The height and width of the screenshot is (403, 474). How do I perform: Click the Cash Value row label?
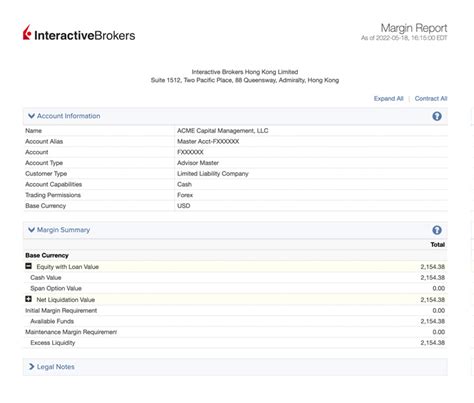(46, 277)
